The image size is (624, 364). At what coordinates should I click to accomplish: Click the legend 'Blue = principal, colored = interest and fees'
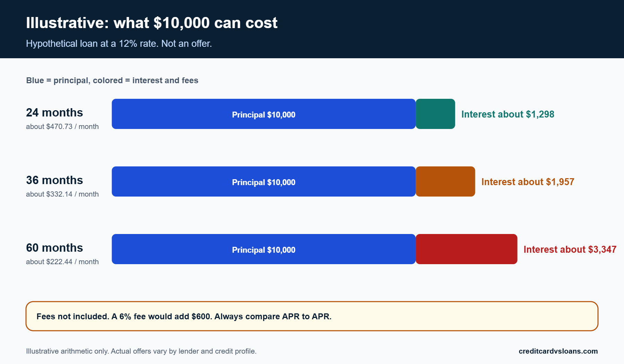coord(112,80)
